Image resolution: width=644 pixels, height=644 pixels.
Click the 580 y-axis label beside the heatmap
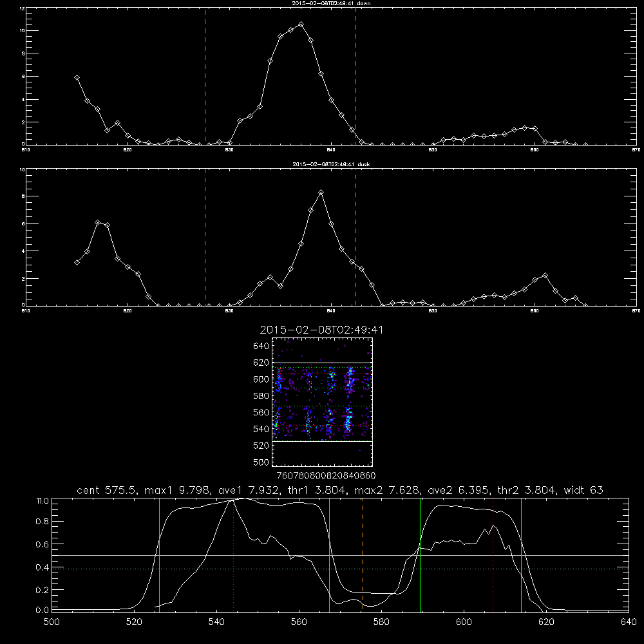[261, 395]
